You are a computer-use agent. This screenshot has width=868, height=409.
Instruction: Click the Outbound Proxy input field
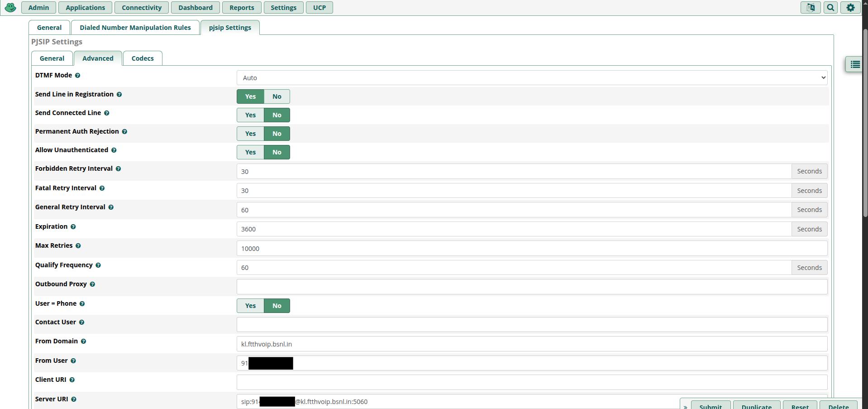(532, 287)
